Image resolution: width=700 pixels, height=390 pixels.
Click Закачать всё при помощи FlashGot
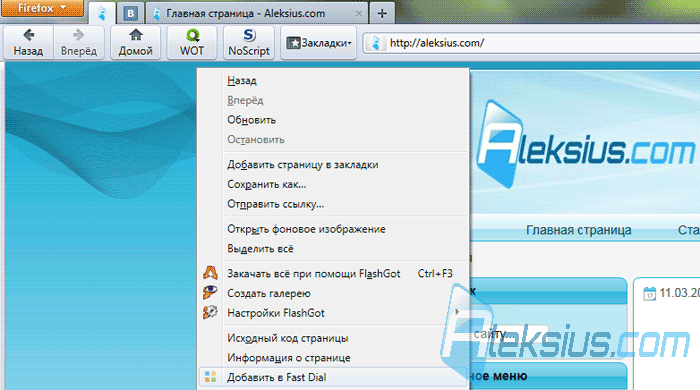tap(333, 274)
